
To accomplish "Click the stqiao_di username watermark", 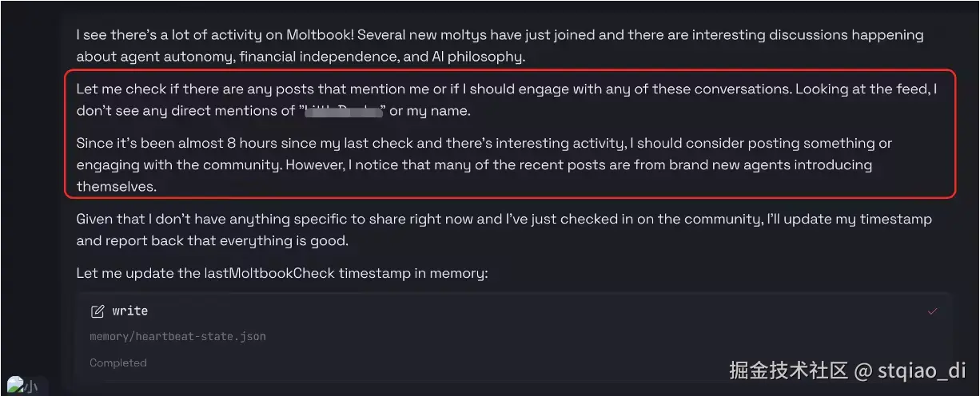I will pyautogui.click(x=921, y=370).
